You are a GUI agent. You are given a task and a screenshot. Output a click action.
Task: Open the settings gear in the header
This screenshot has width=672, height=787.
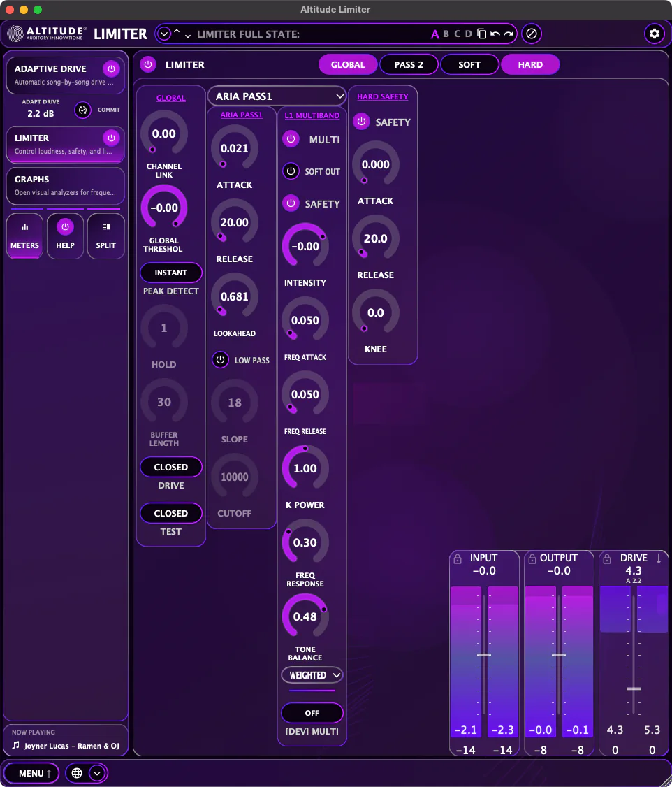pyautogui.click(x=654, y=34)
